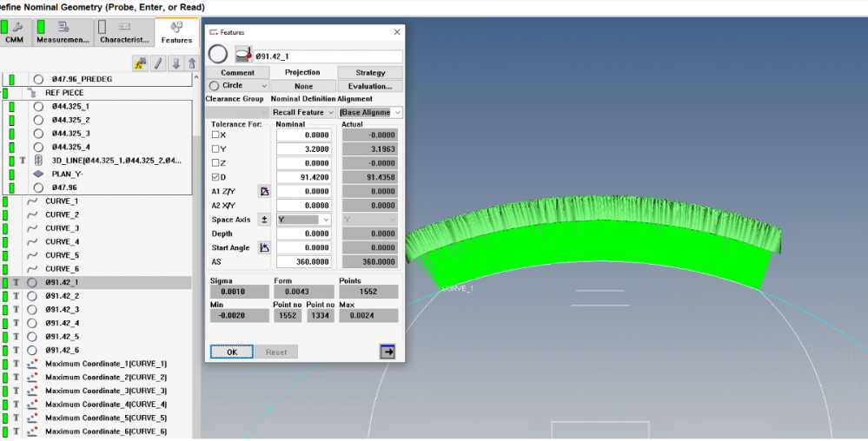Uncheck the D diameter tolerance checkbox
Viewport: 868px width, 441px height.
[216, 177]
